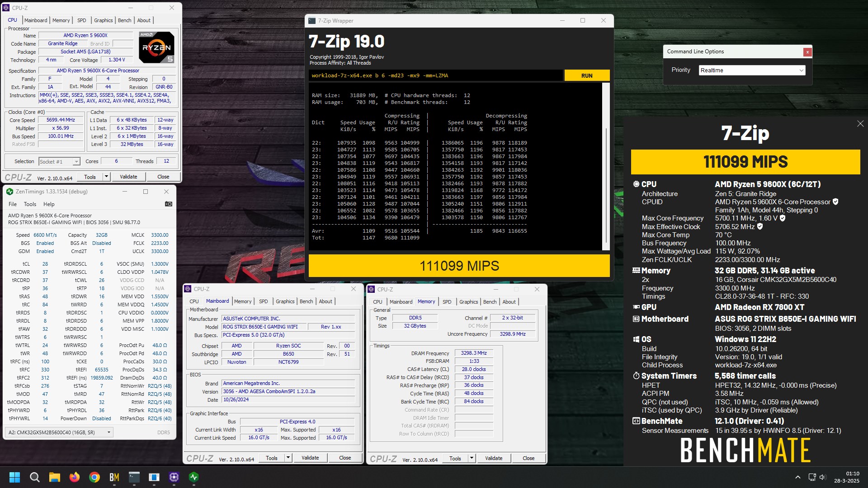Viewport: 868px width, 488px height.
Task: Expand Tools arrow in Memory CPU-Z
Action: (x=472, y=458)
